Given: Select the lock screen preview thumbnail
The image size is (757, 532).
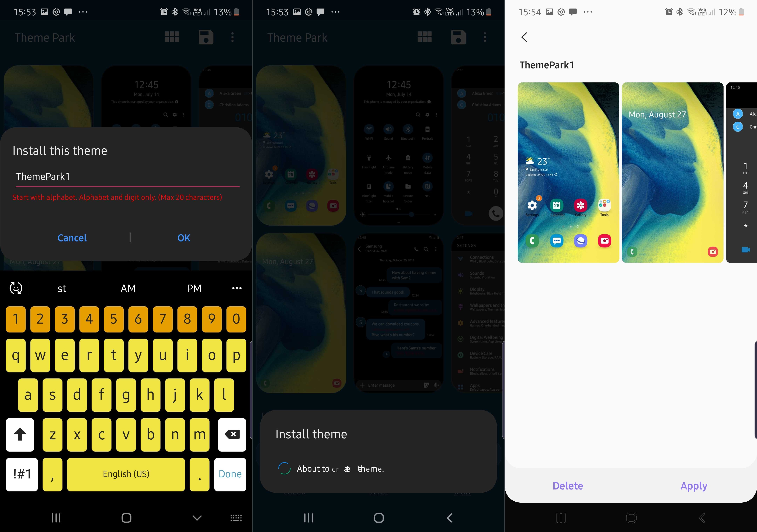Looking at the screenshot, I should point(672,173).
